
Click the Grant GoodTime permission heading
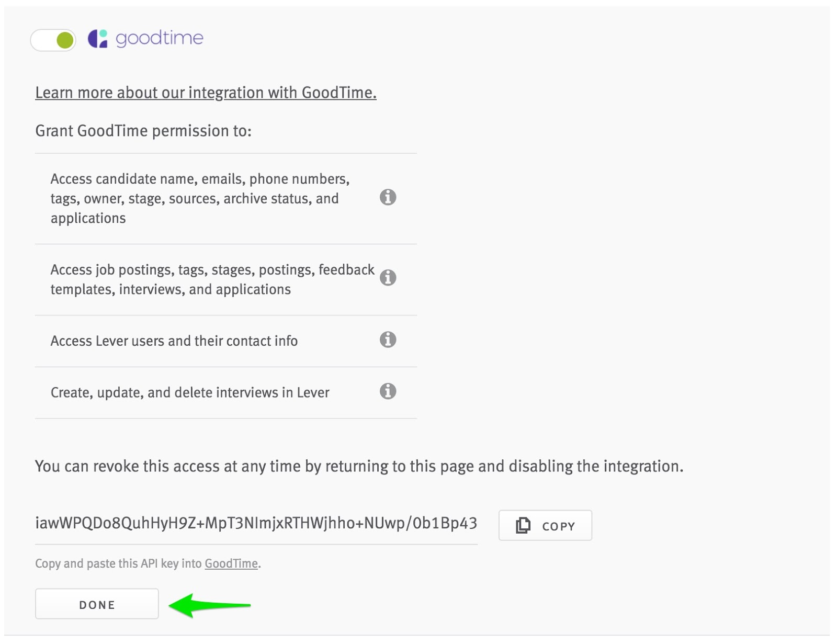tap(143, 131)
